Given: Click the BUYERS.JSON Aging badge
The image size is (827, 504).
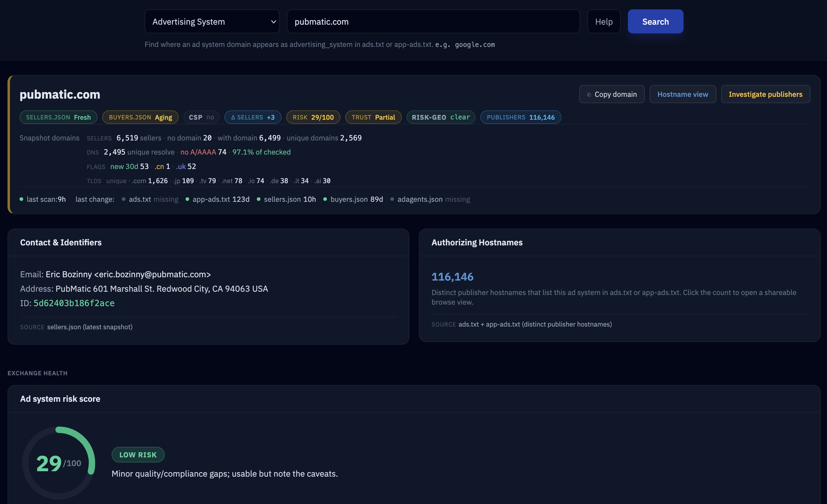Looking at the screenshot, I should (x=140, y=117).
